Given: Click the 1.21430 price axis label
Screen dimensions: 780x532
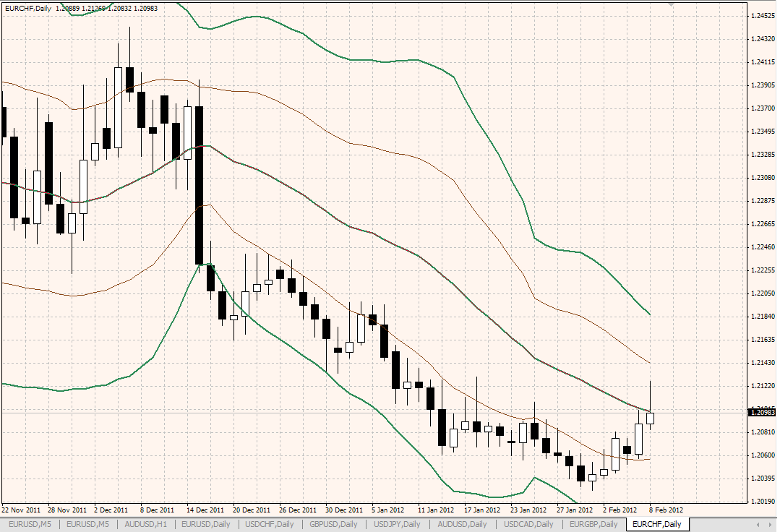Looking at the screenshot, I should pyautogui.click(x=763, y=362).
